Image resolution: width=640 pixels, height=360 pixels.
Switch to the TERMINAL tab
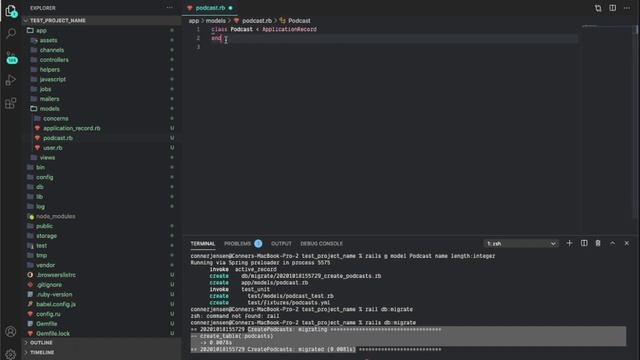click(x=203, y=244)
